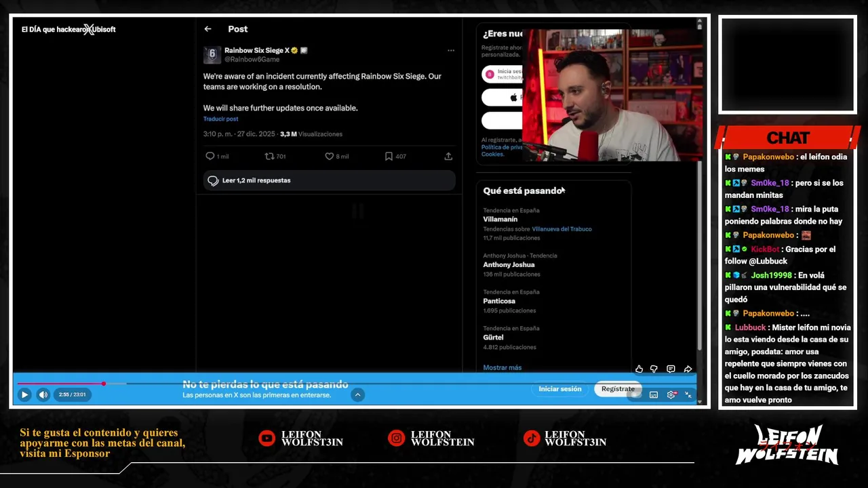Click Mostrar más in trends
868x488 pixels.
coord(502,367)
